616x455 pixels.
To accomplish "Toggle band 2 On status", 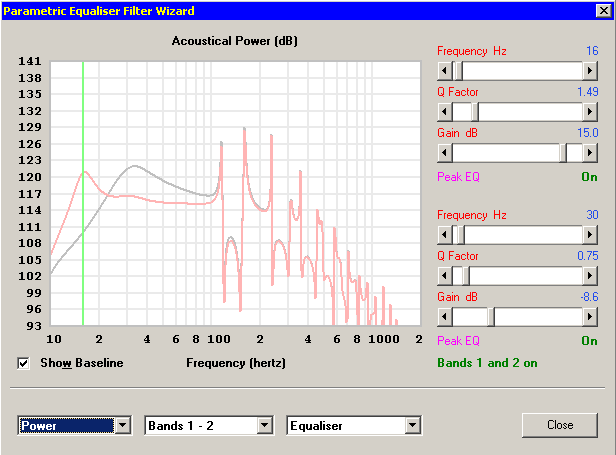I will tap(590, 341).
